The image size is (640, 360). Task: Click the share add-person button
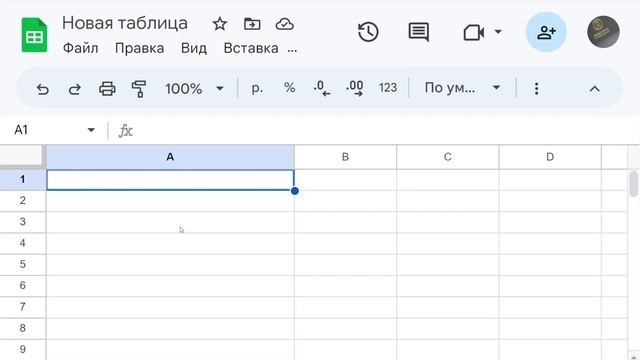(546, 32)
